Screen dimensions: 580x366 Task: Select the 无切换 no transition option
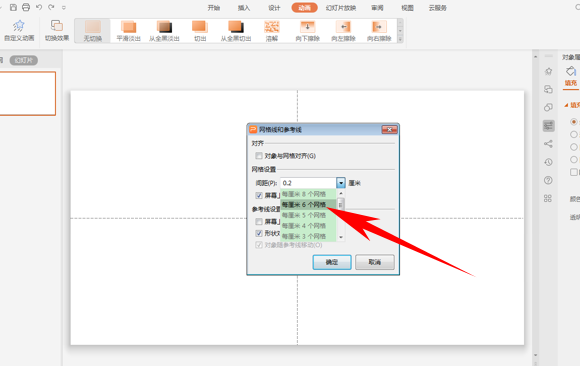pos(92,31)
